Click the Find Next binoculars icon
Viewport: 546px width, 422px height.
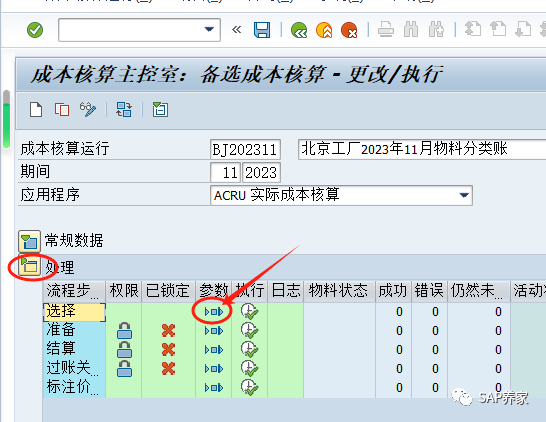pos(436,30)
